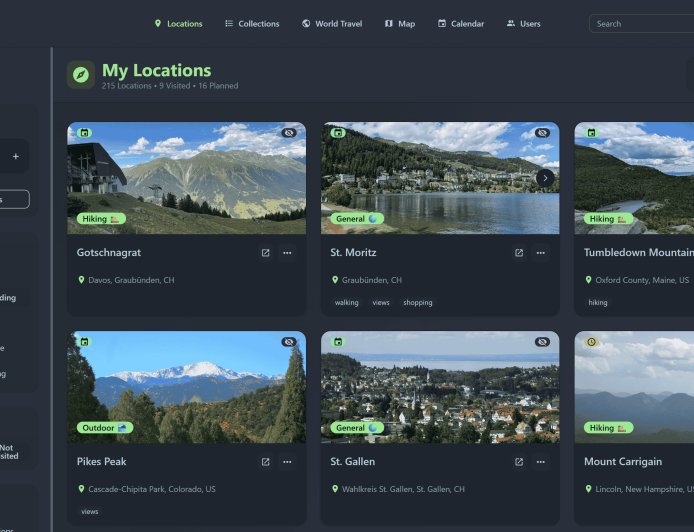The image size is (694, 532).
Task: Click the Pikes Peak card title
Action: [101, 462]
